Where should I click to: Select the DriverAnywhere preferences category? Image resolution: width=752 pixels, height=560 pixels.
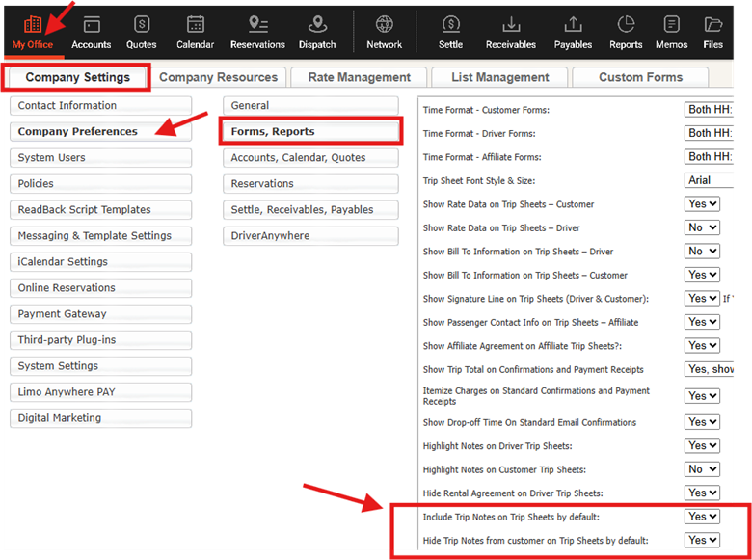click(x=310, y=236)
